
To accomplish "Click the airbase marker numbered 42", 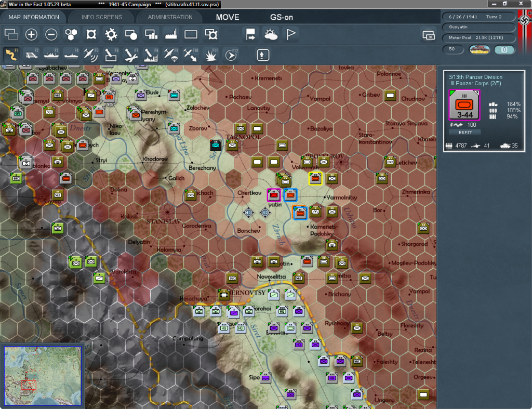I will tap(265, 213).
